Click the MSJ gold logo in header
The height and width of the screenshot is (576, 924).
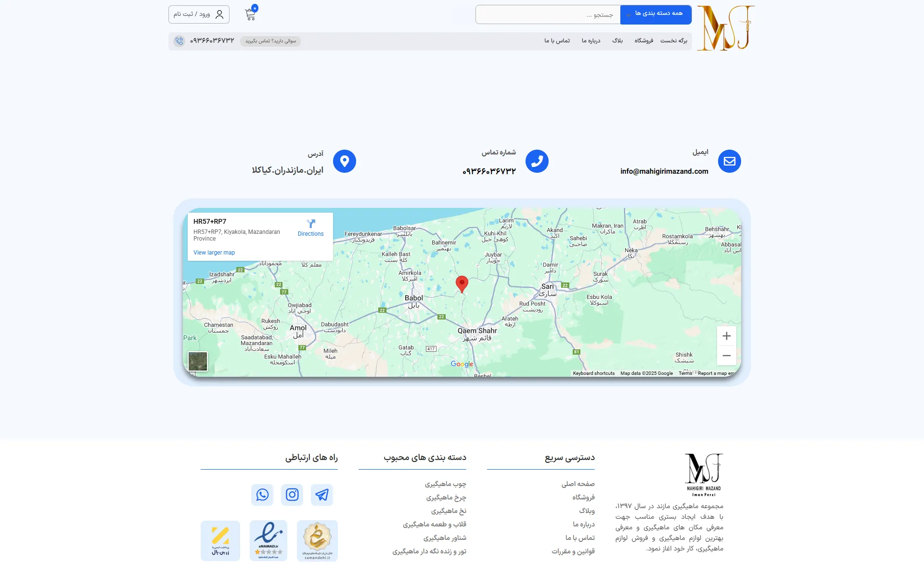[726, 28]
